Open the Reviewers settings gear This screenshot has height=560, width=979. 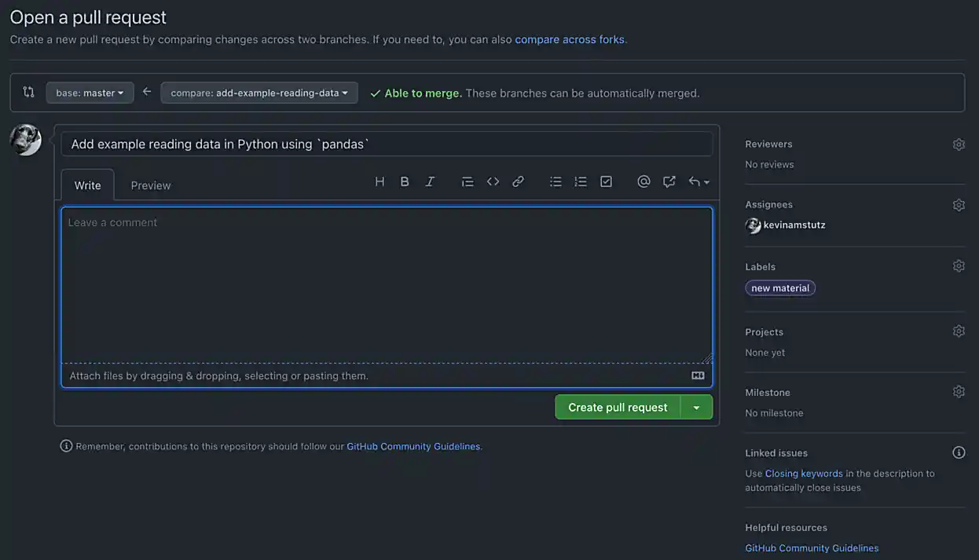tap(959, 144)
